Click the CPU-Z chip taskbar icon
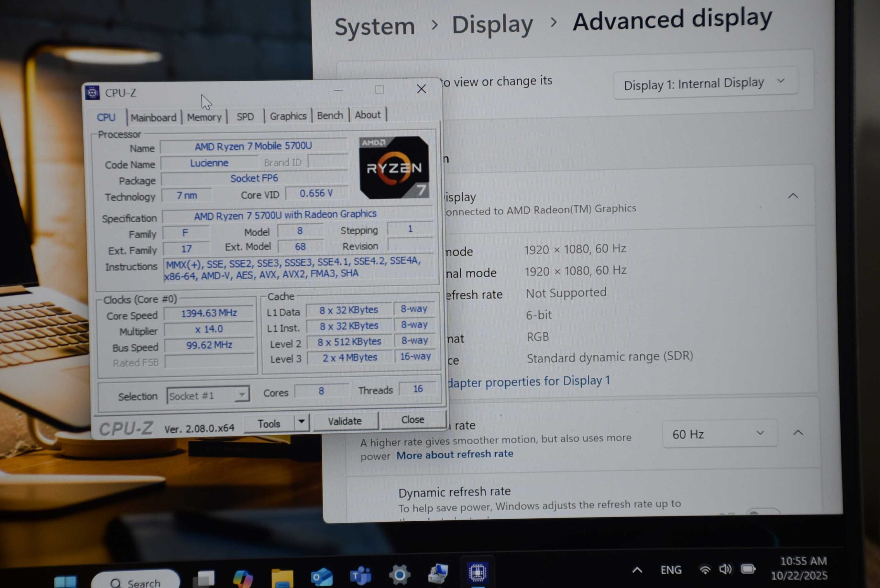Viewport: 880px width, 588px height. (x=477, y=573)
